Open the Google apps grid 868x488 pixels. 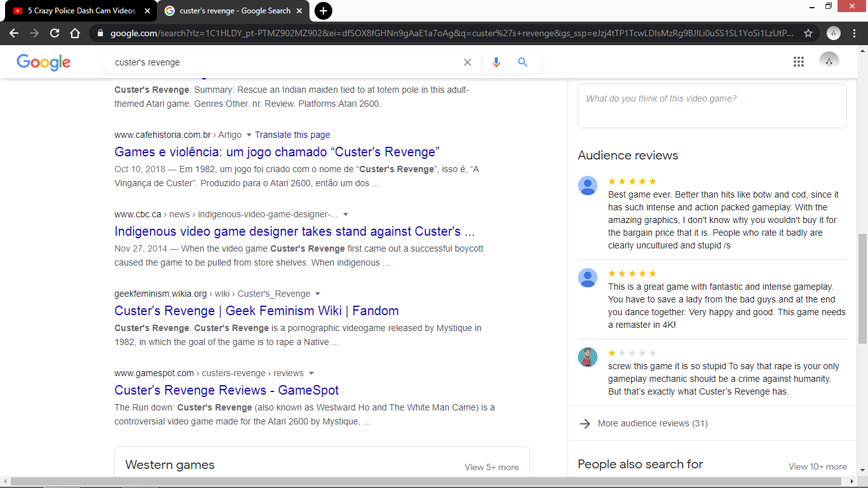tap(799, 62)
